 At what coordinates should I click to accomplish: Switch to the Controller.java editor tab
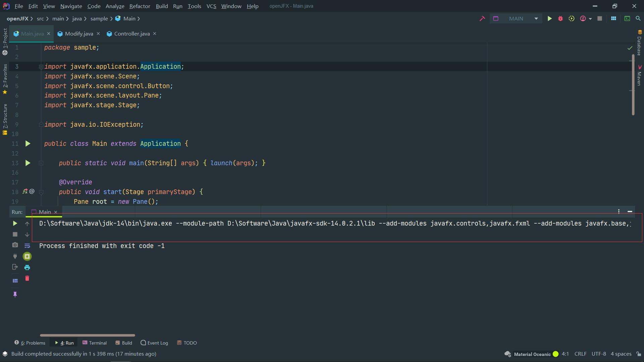click(x=131, y=34)
